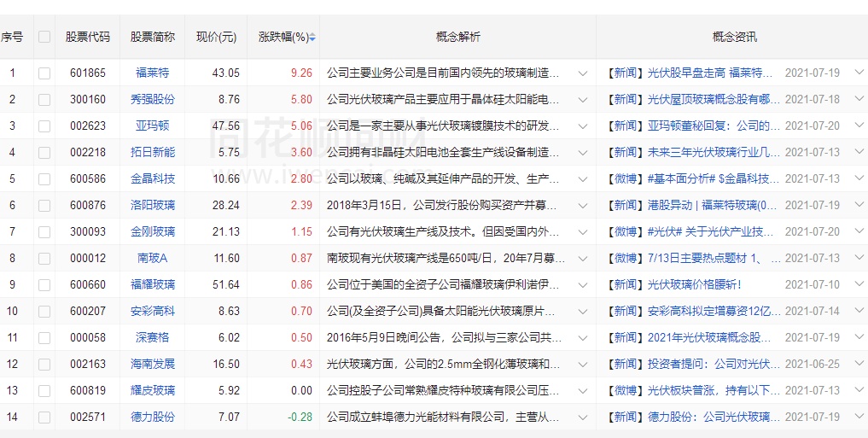Click the 股票代码 column header
Viewport: 868px width, 438px height.
pyautogui.click(x=87, y=37)
